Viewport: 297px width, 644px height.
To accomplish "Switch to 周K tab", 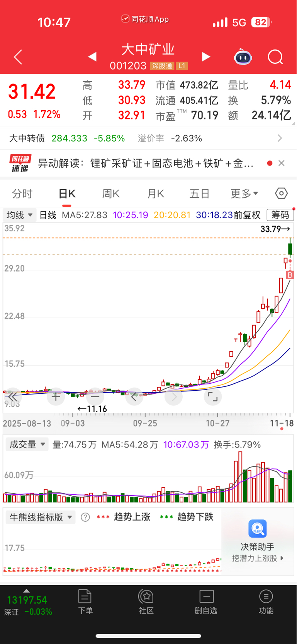I will (x=111, y=193).
